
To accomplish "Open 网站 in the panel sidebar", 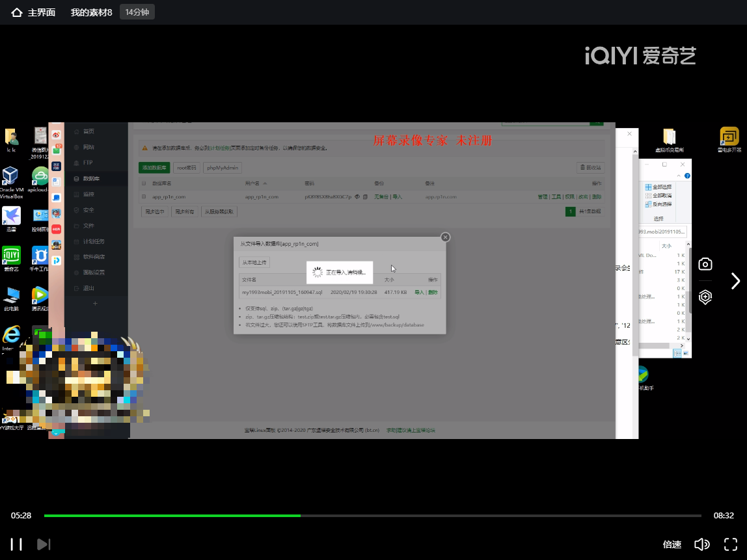I will click(x=88, y=147).
